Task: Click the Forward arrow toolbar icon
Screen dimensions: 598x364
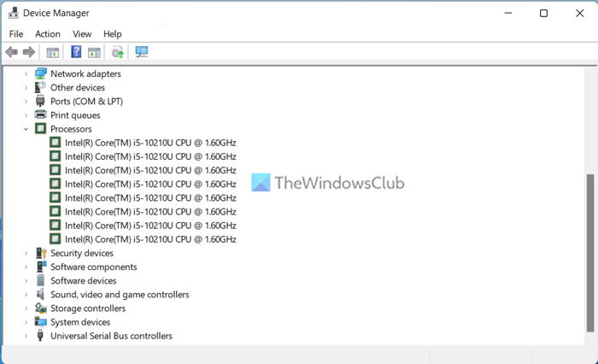Action: click(x=29, y=52)
